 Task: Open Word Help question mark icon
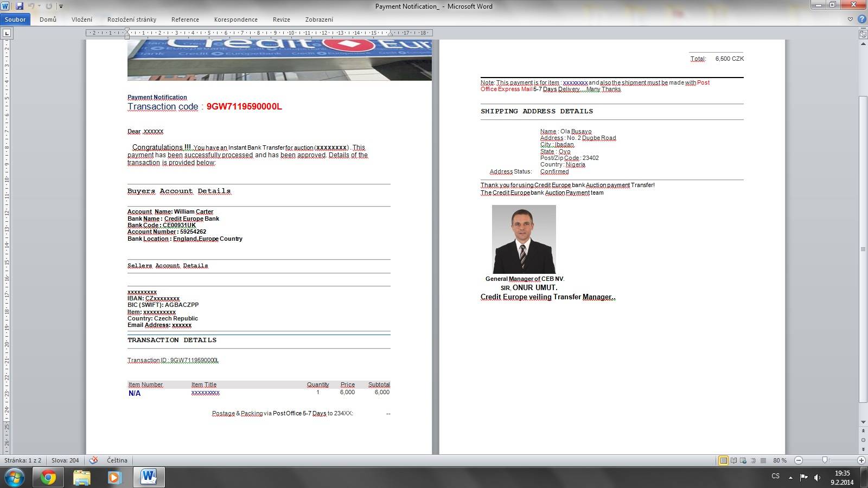point(861,20)
